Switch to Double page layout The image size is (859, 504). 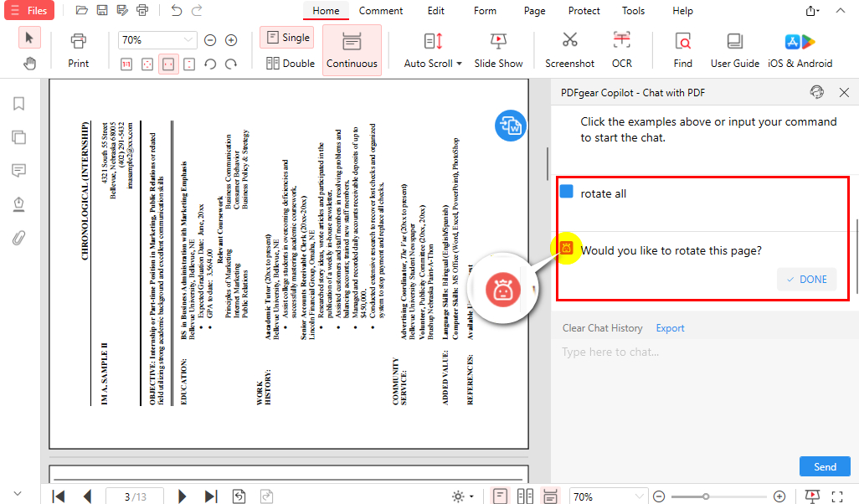(x=289, y=63)
